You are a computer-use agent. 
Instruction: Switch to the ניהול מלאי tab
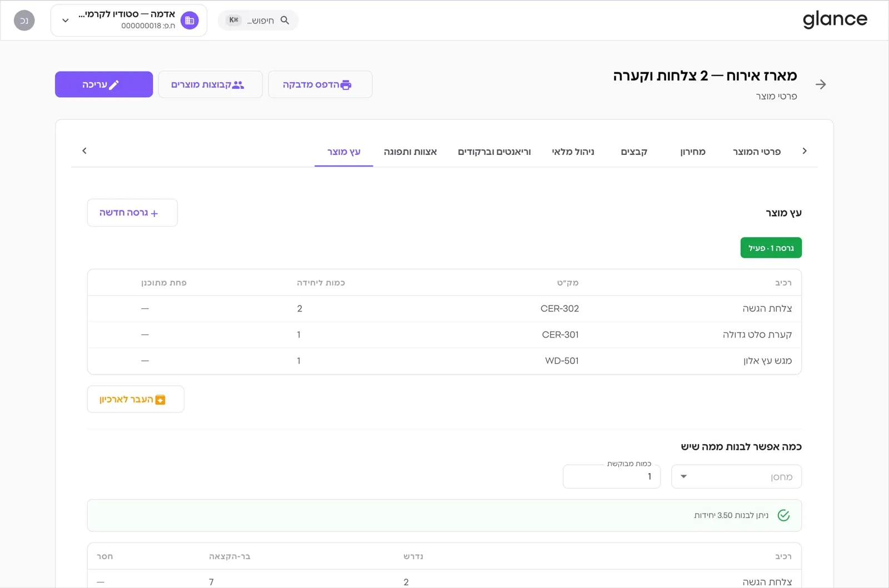click(573, 152)
